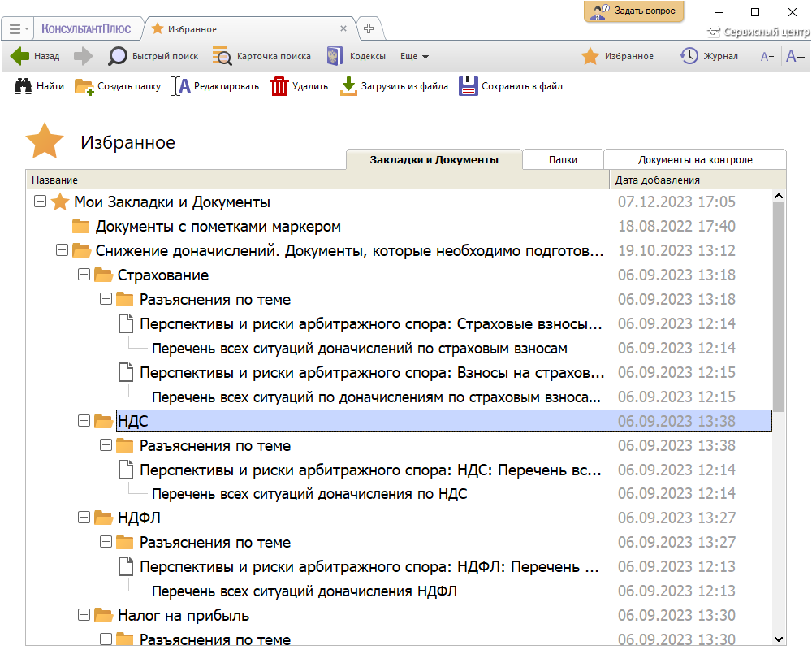
Task: Collapse the Страхование folder node
Action: tap(83, 275)
